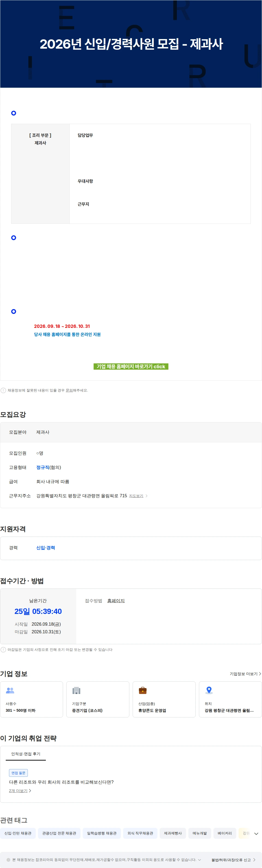The image size is (262, 868).
Task: Click the chevron beside 기업정보 더보기
Action: (260, 673)
